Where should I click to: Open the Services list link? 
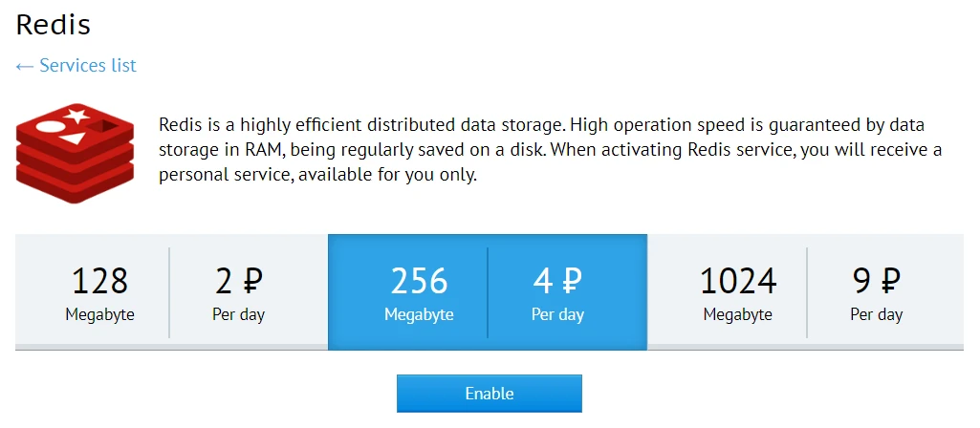(x=87, y=66)
